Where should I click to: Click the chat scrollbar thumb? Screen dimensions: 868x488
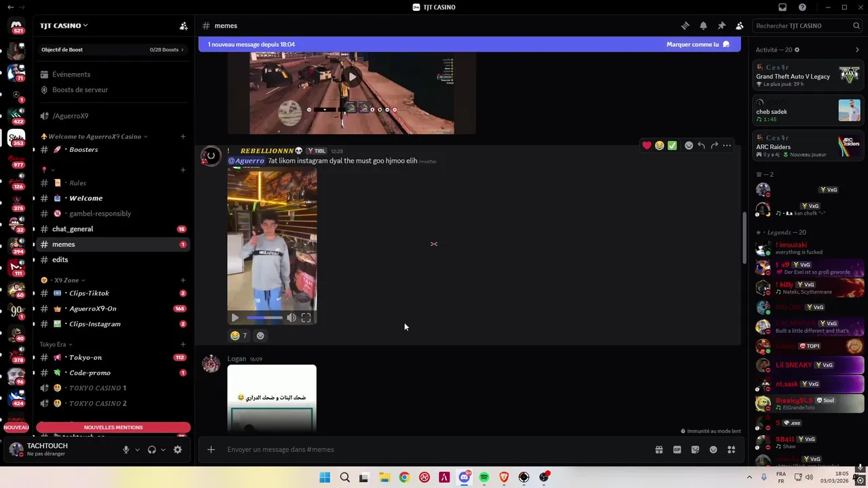click(745, 237)
